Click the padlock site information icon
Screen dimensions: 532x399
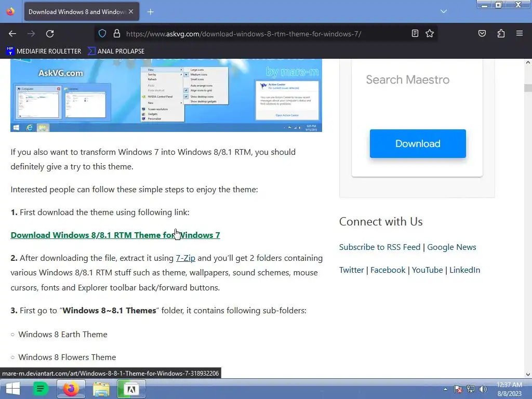click(x=117, y=34)
